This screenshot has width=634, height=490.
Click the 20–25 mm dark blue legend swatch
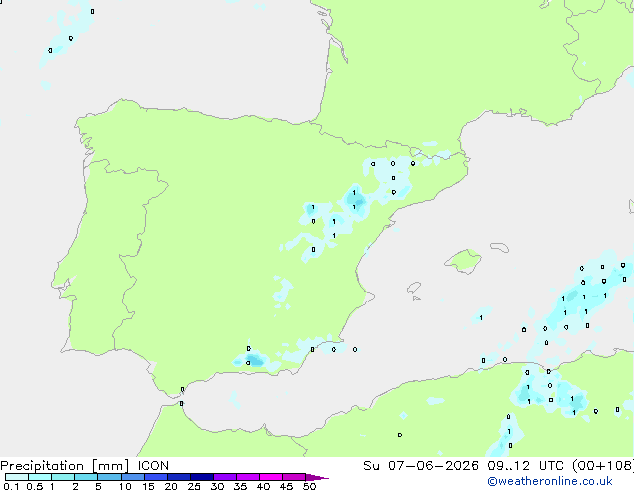tap(179, 477)
